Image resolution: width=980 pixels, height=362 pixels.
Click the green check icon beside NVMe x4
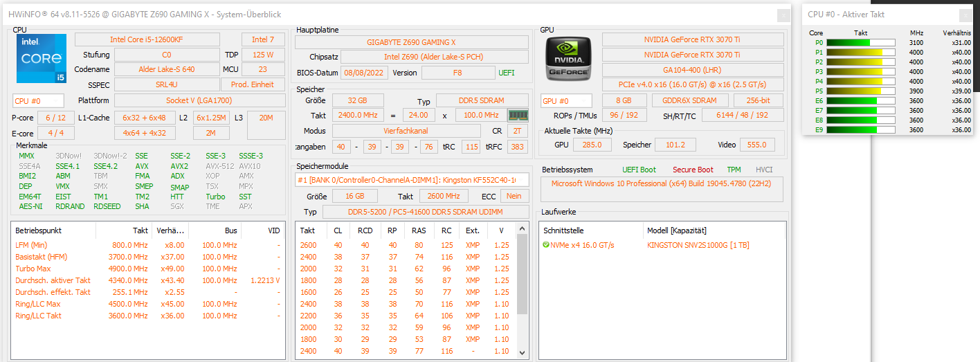pyautogui.click(x=545, y=245)
